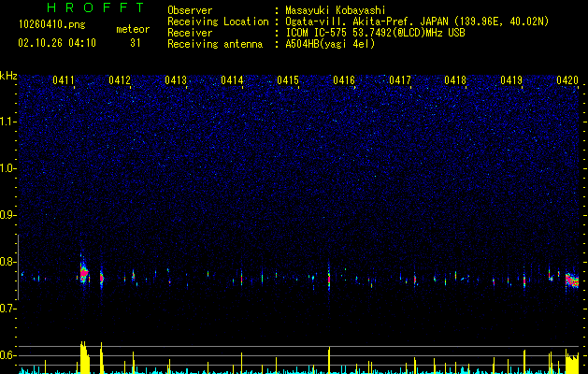Viewport: 588px width, 374px height.
Task: Click the 0417 time marker
Action: pos(400,80)
